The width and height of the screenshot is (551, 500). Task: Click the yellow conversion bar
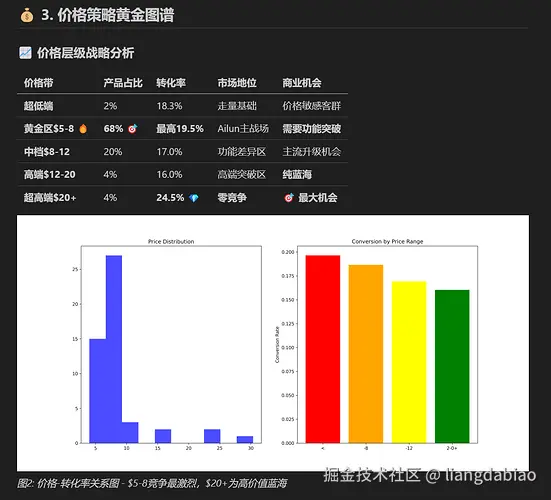409,362
